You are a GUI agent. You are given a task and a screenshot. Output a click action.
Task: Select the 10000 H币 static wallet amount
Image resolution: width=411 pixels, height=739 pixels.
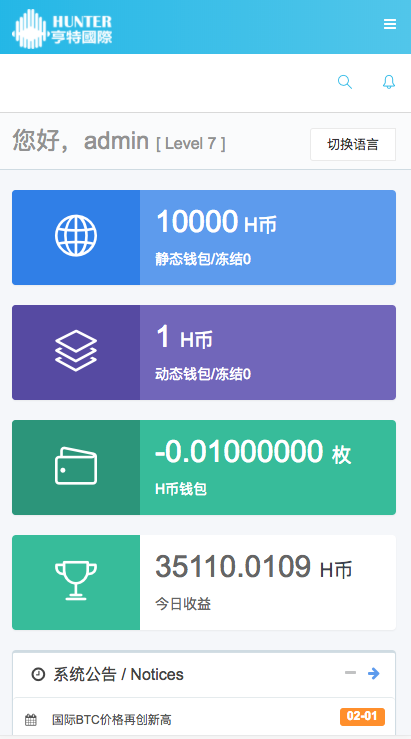coord(216,222)
